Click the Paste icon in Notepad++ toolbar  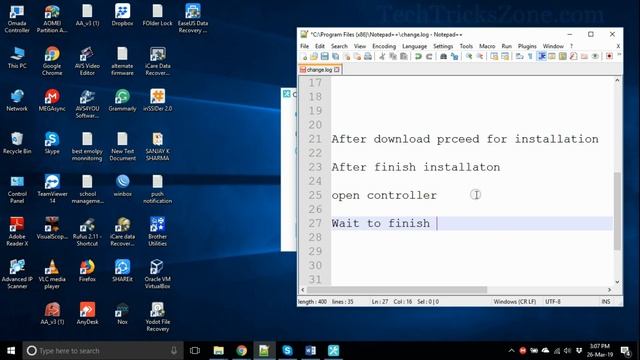pyautogui.click(x=404, y=57)
